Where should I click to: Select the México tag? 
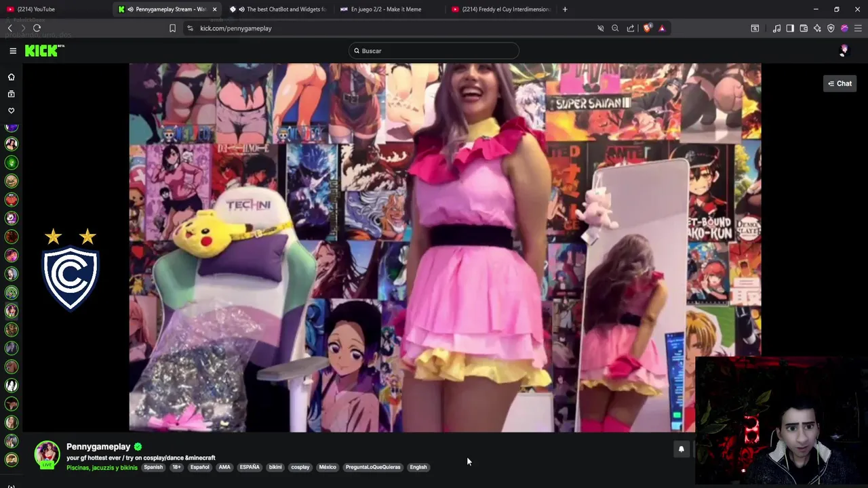tap(328, 467)
